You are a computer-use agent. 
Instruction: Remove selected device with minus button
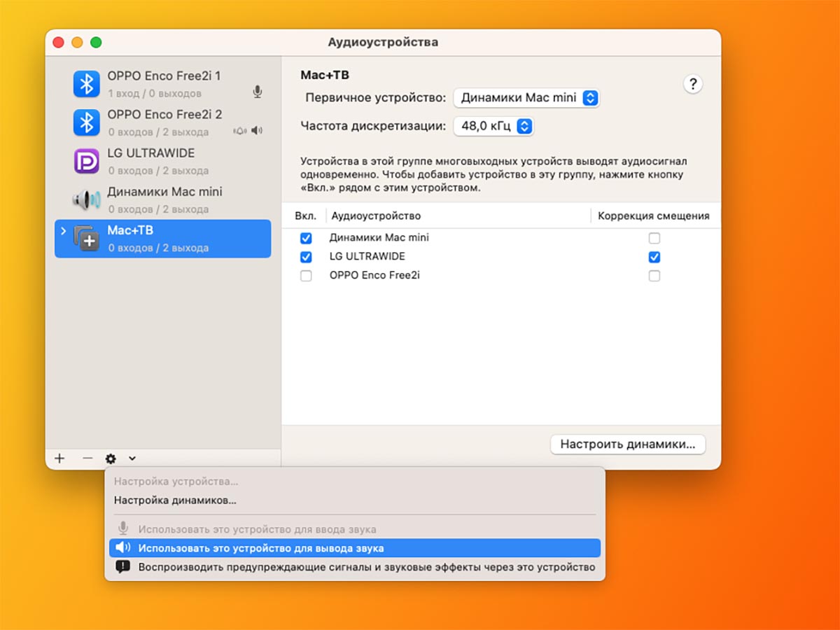point(87,458)
